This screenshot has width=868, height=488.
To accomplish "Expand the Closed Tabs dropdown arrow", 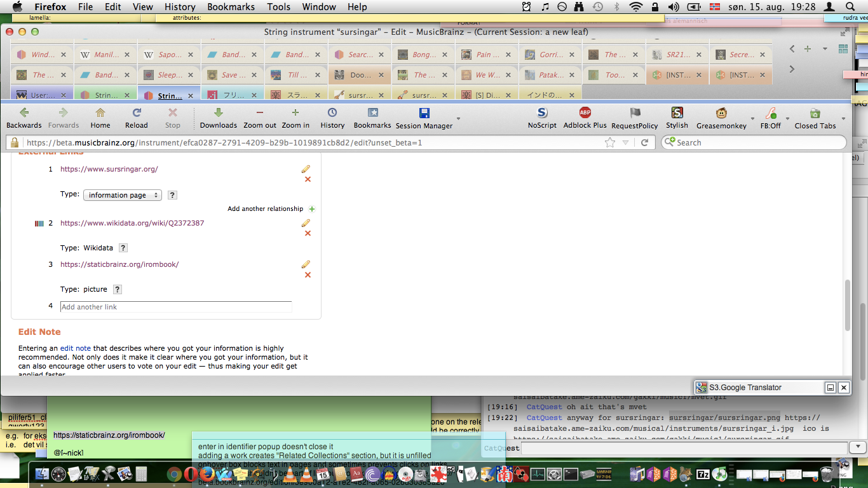I will [843, 118].
